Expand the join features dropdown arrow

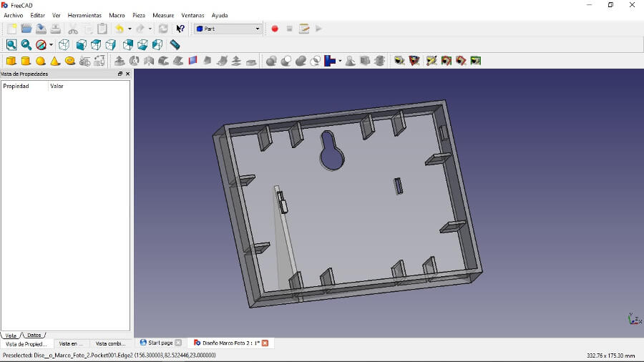point(340,61)
